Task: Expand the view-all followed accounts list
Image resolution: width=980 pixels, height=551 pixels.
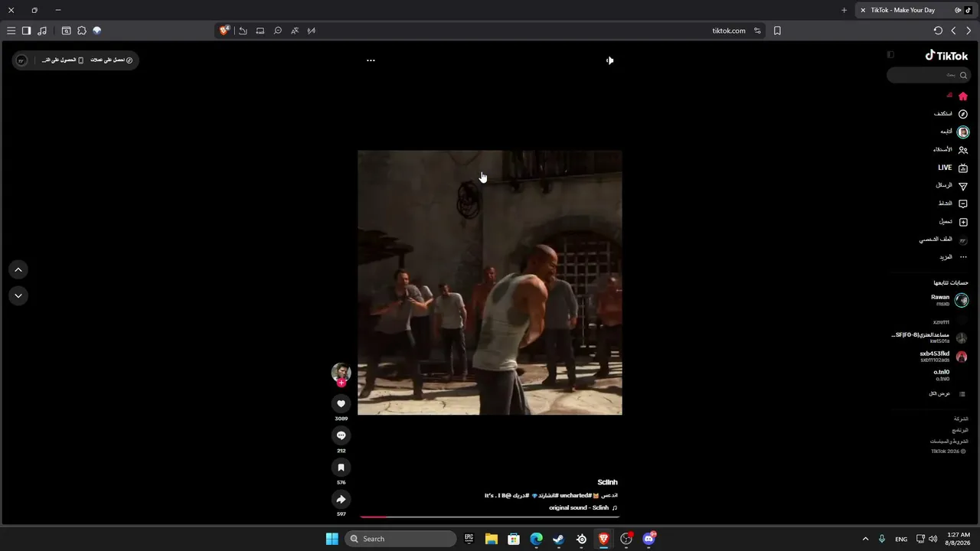Action: pyautogui.click(x=948, y=393)
